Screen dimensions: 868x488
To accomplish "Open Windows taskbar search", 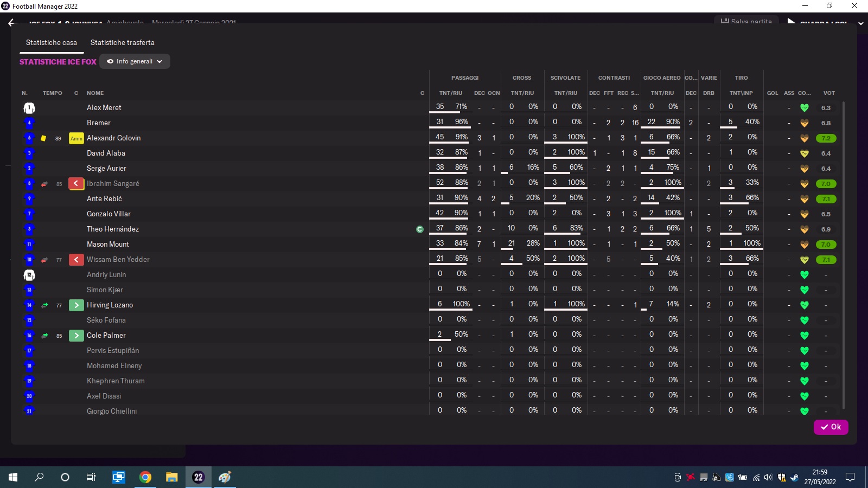I will [x=39, y=477].
